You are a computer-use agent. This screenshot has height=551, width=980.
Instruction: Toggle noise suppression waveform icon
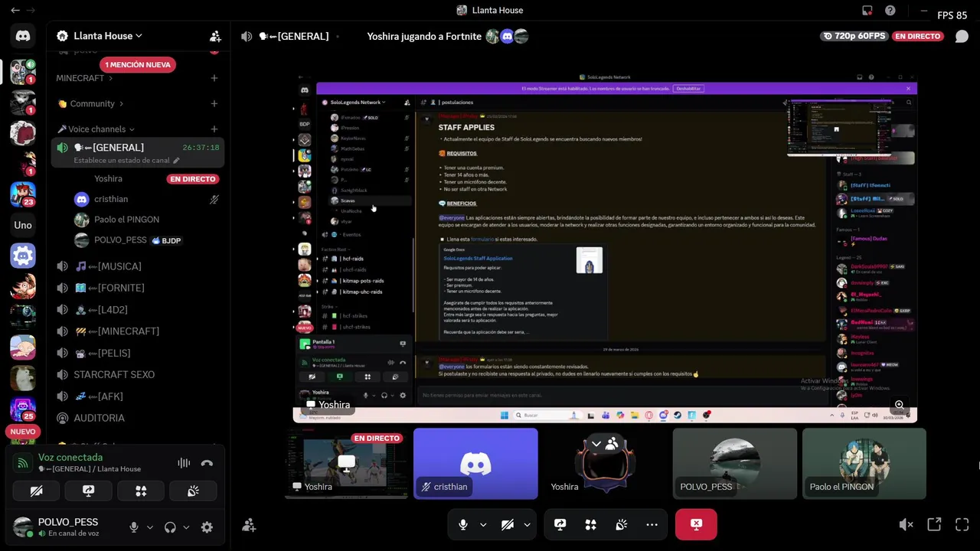tap(184, 463)
